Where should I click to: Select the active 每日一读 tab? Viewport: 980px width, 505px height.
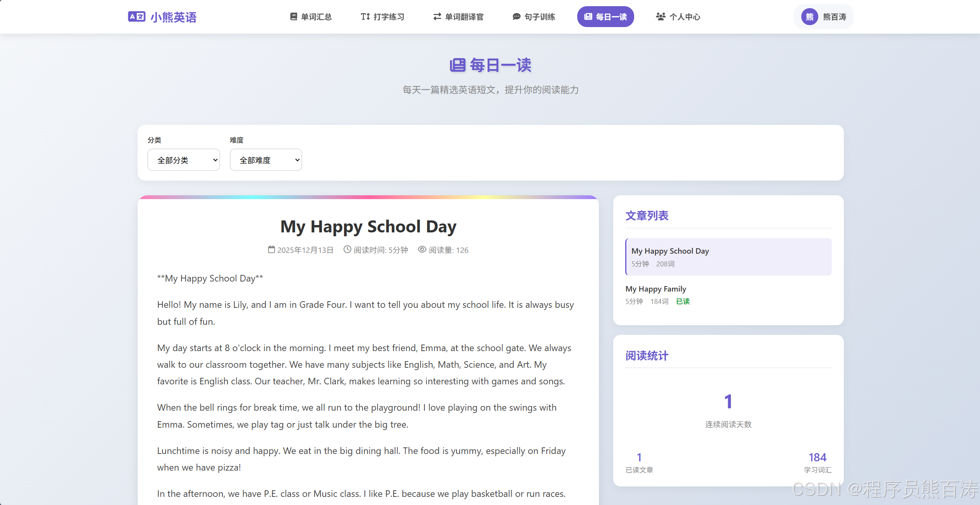click(605, 17)
